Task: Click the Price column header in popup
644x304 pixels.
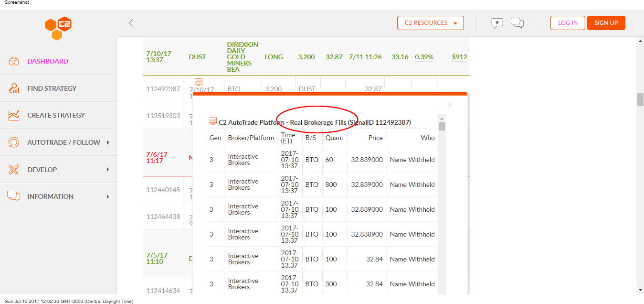Action: 376,138
